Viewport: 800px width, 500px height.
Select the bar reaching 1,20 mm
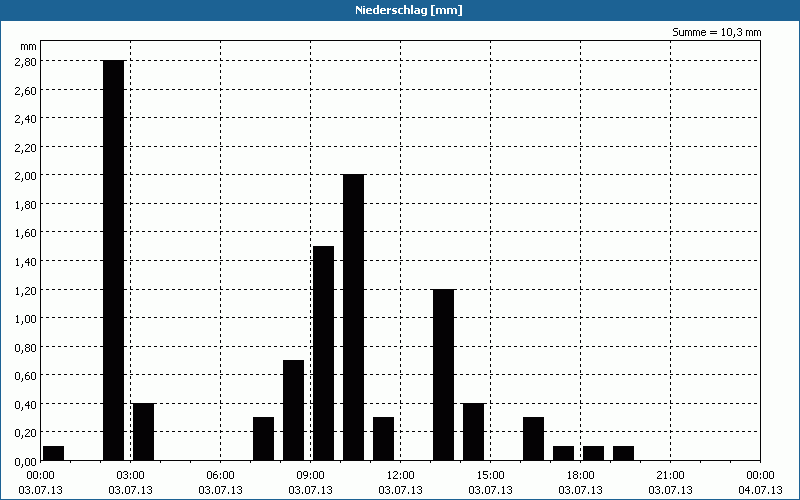444,374
